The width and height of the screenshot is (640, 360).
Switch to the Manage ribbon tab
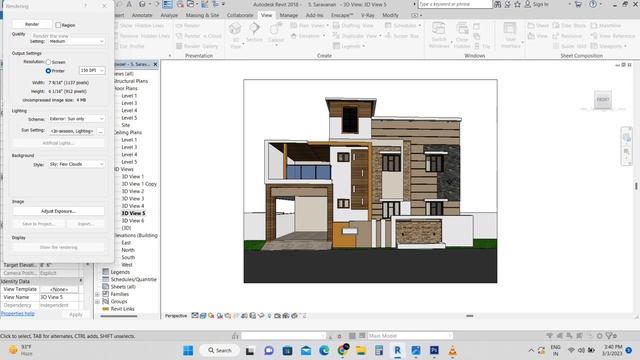click(289, 15)
